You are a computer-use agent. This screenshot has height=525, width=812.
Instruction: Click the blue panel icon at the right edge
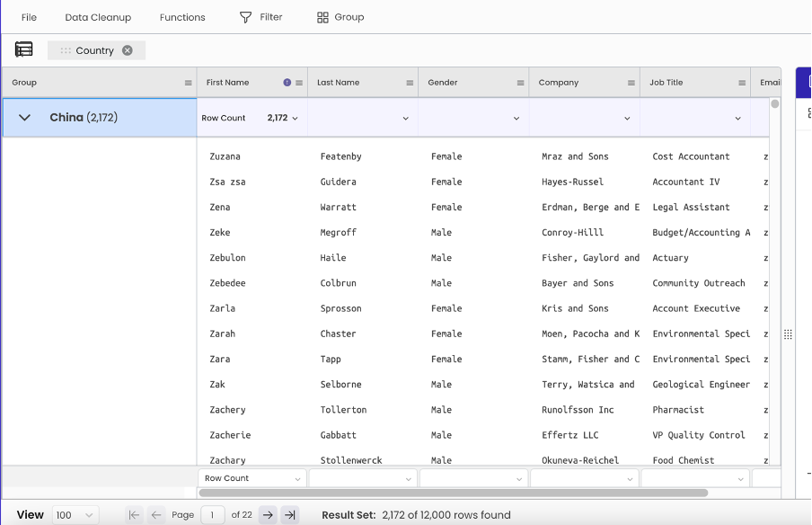click(x=804, y=82)
